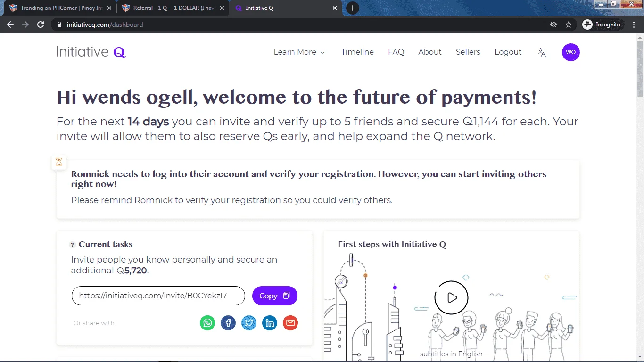Select the invite URL text field

[158, 296]
